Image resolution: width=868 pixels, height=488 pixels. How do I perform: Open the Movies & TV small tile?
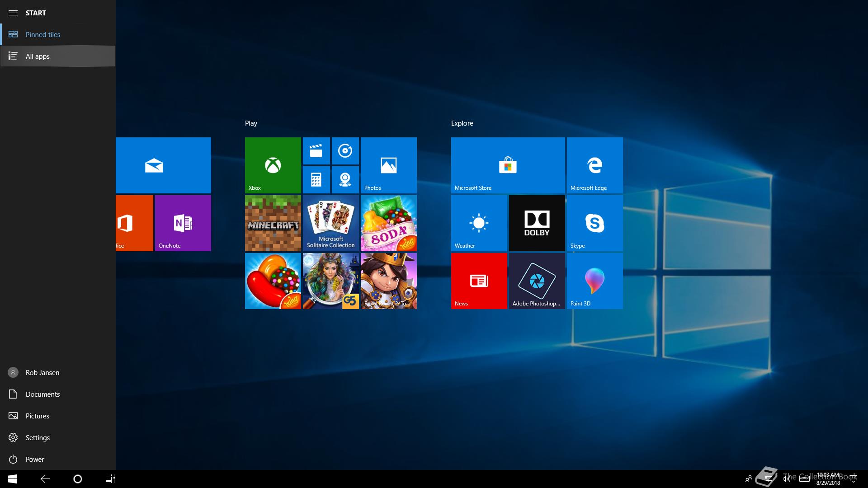316,151
